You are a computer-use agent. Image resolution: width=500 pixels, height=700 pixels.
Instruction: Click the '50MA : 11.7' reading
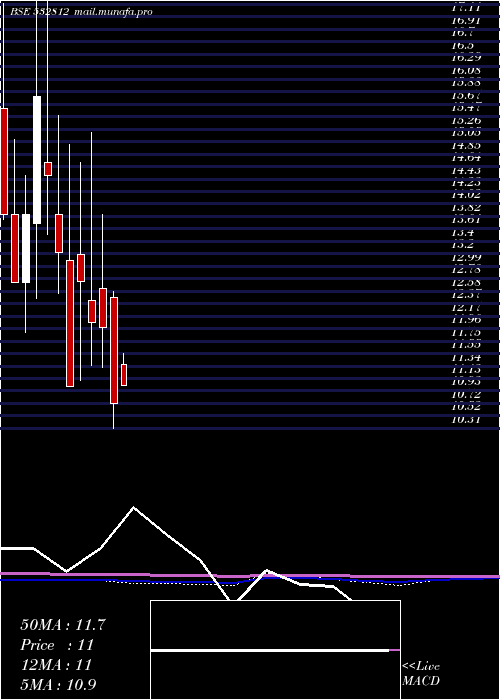63,625
